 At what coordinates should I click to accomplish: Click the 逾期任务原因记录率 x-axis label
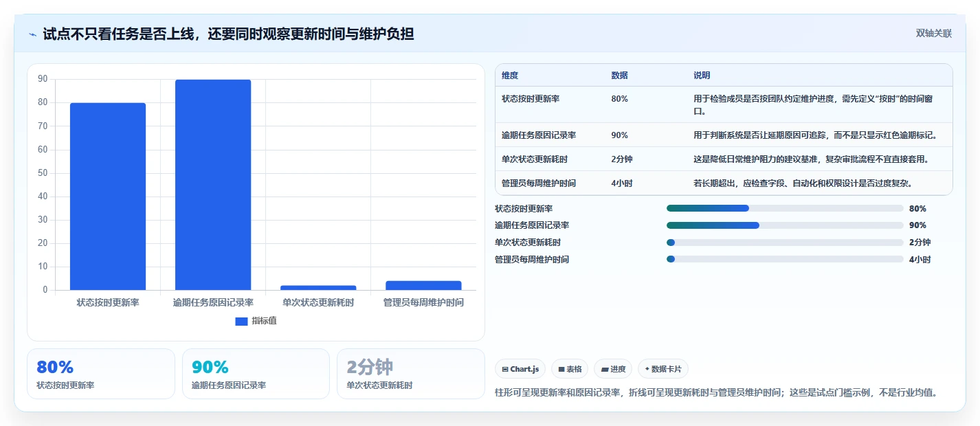pyautogui.click(x=213, y=302)
